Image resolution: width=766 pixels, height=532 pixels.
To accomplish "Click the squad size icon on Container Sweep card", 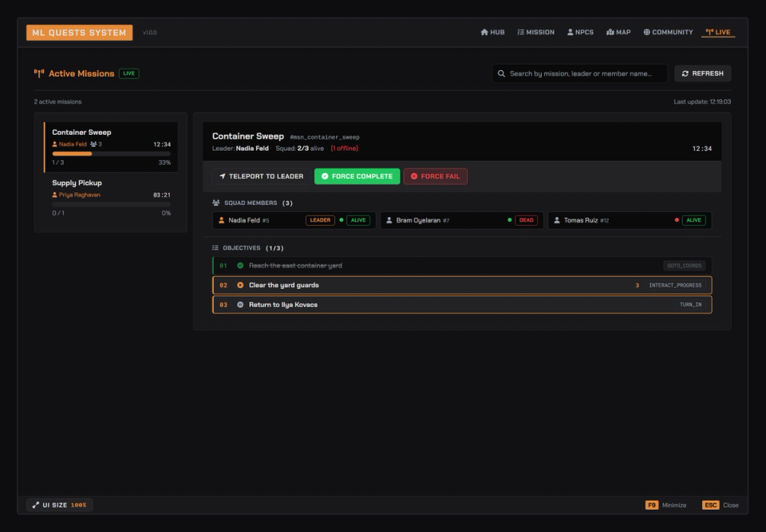I will pos(93,144).
